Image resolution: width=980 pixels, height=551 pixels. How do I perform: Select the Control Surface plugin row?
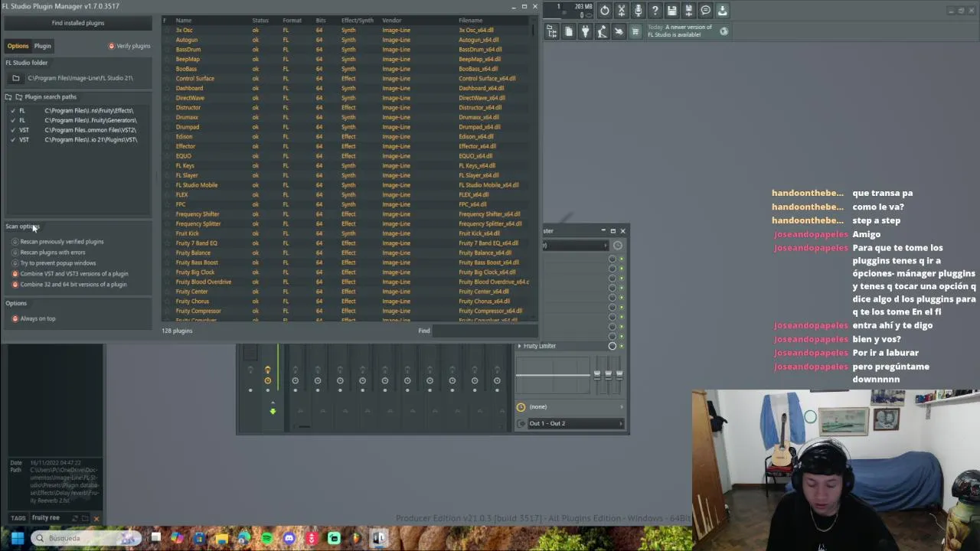[x=347, y=79]
